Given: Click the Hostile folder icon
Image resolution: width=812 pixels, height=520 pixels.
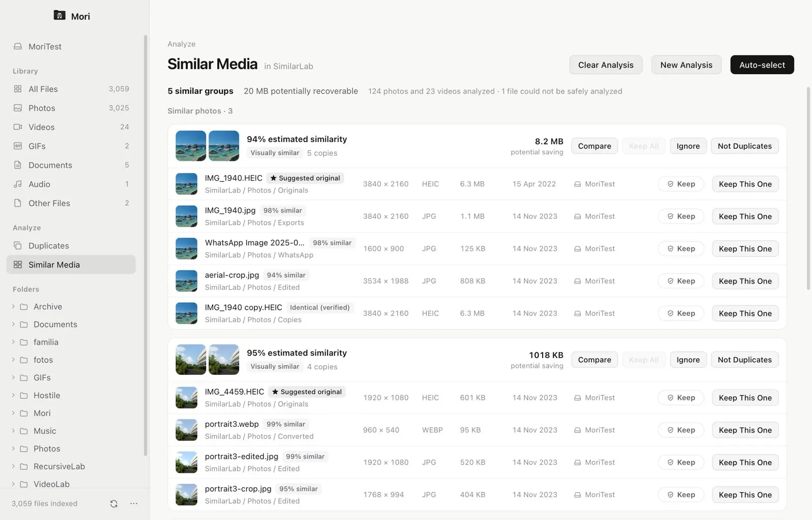Looking at the screenshot, I should [24, 396].
